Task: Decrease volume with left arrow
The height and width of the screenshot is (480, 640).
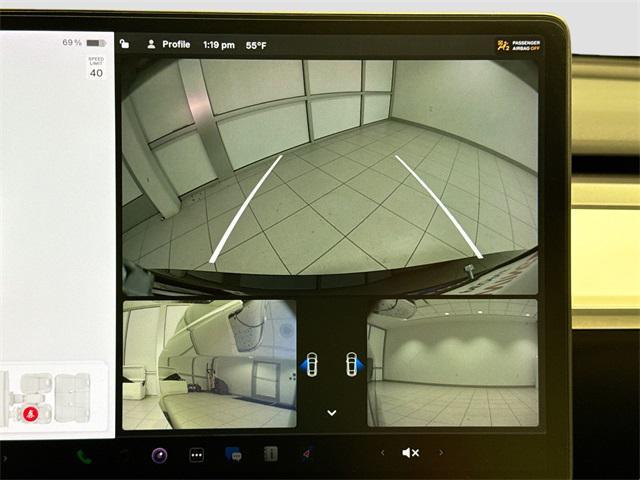Action: [x=381, y=453]
